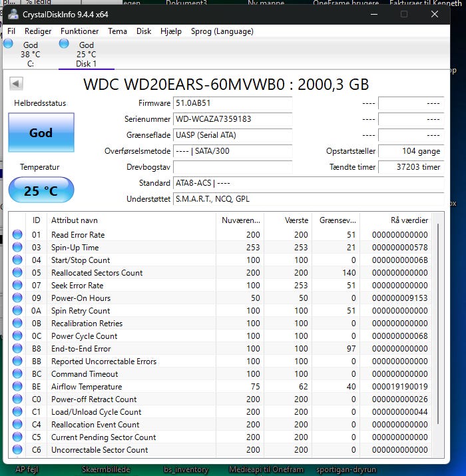Image resolution: width=466 pixels, height=476 pixels.
Task: Click status orb for Seek Error Rate
Action: pyautogui.click(x=17, y=285)
